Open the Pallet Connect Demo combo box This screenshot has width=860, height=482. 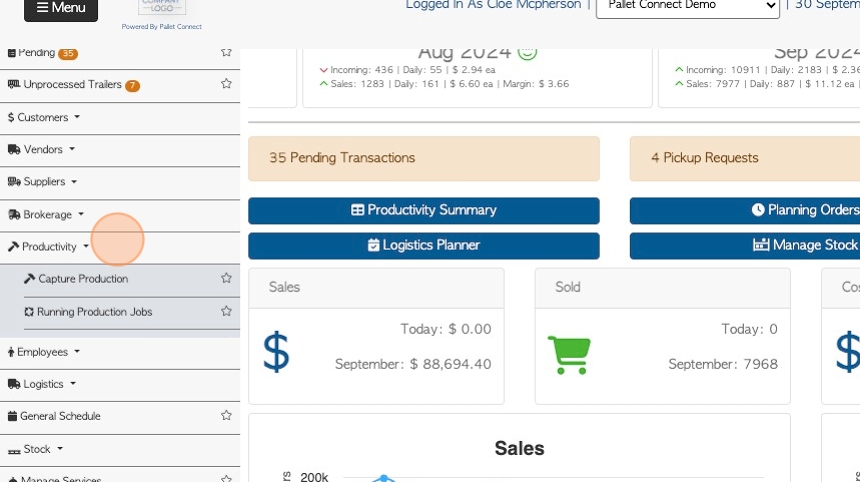pos(688,7)
